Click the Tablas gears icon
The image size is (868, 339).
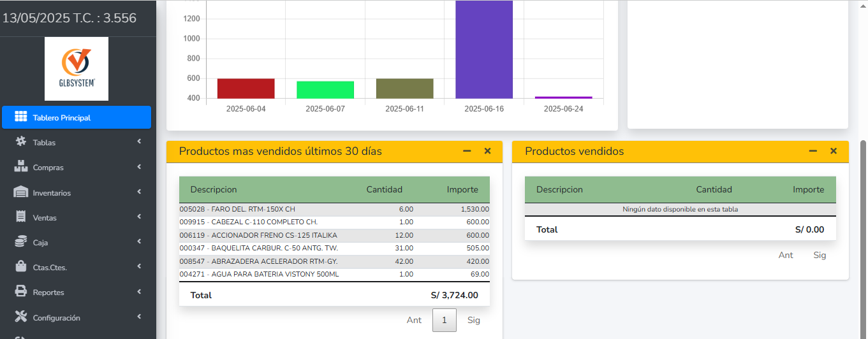tap(20, 142)
